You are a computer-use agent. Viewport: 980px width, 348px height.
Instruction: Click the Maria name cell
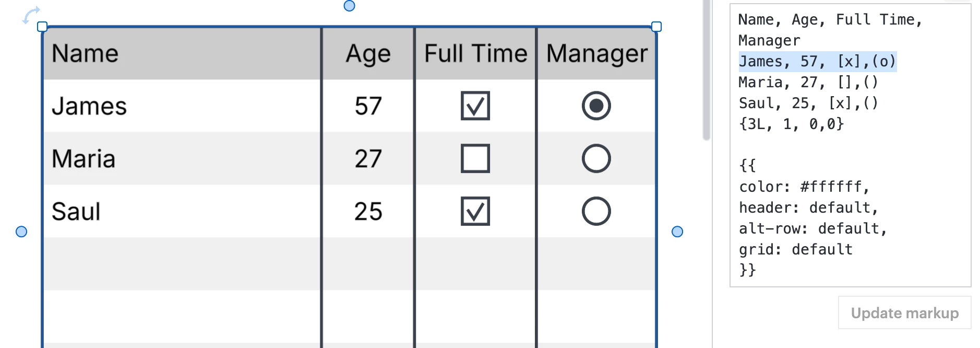coord(182,158)
